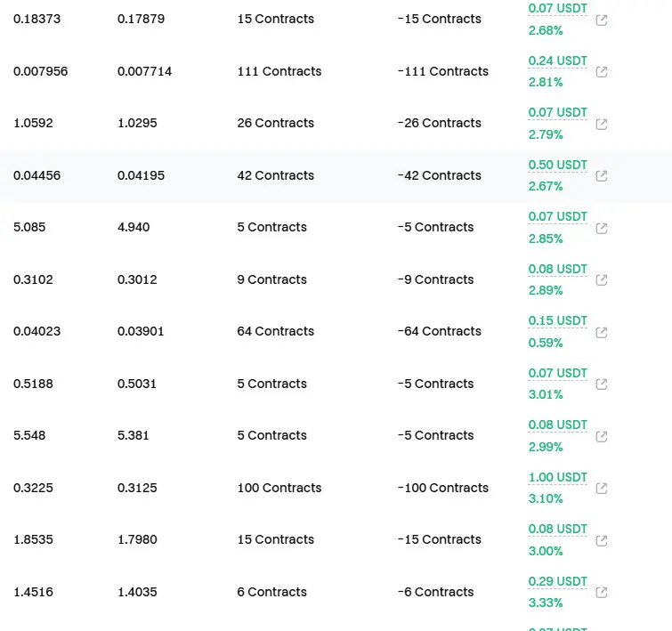Open share icon for 0.24 USDT row

(602, 71)
